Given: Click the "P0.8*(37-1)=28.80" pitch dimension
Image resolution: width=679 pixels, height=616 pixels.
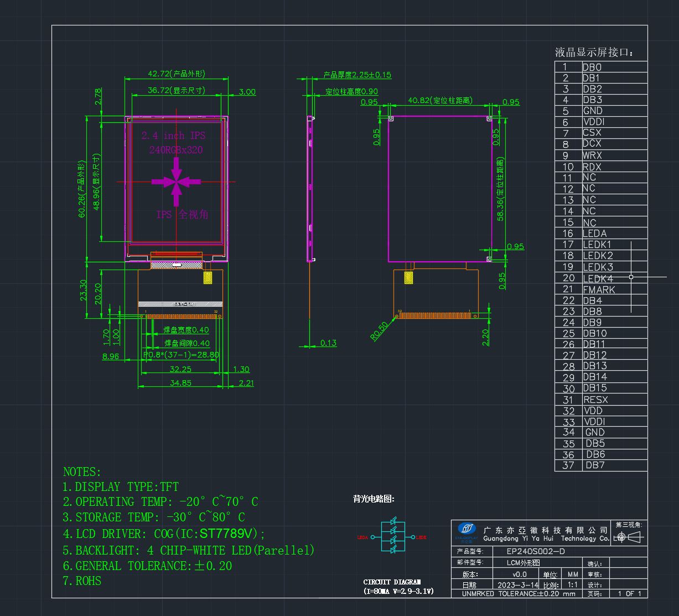Looking at the screenshot, I should click(x=181, y=354).
